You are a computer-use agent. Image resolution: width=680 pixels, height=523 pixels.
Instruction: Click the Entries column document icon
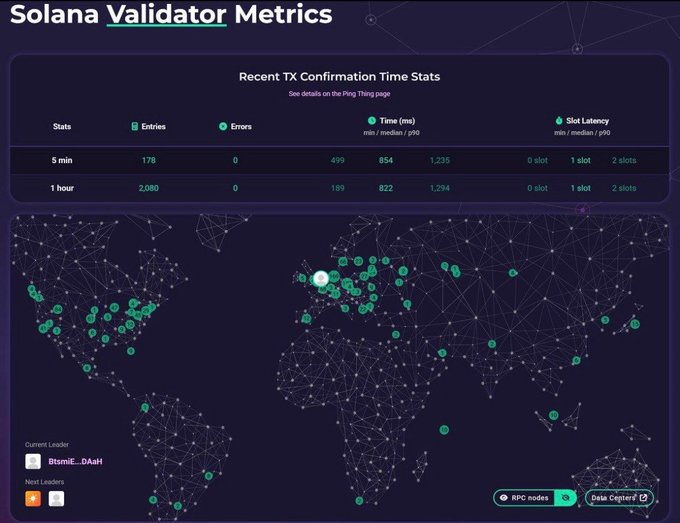click(x=134, y=126)
